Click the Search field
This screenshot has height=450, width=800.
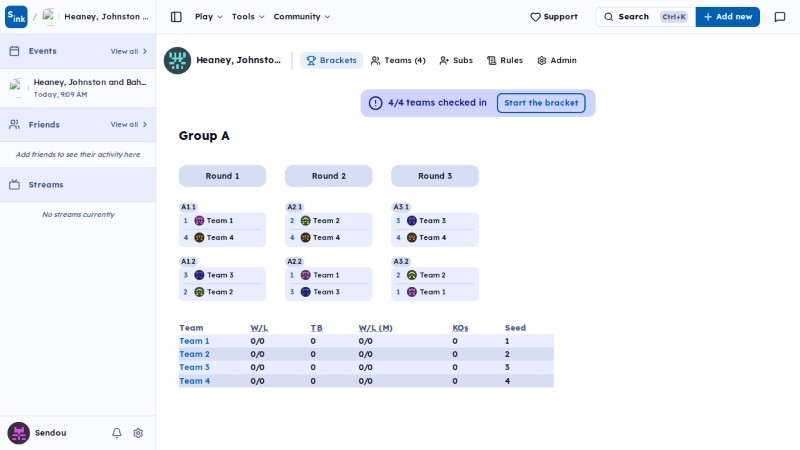click(x=645, y=17)
